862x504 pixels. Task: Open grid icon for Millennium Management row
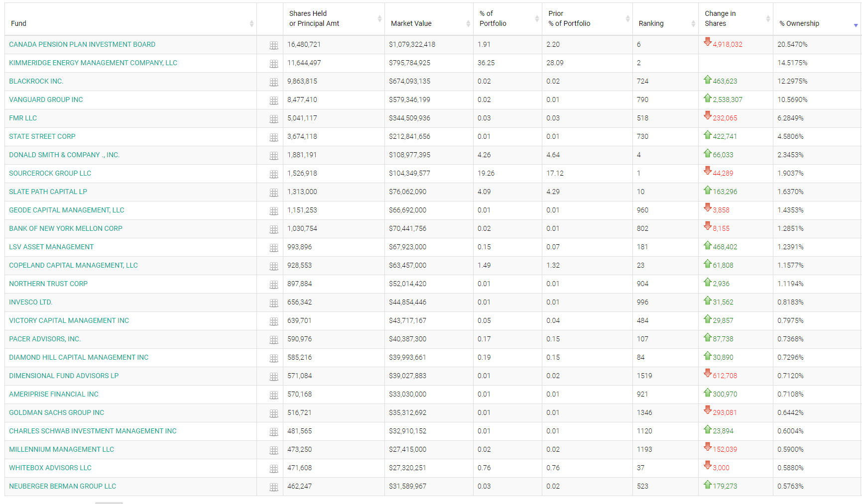tap(274, 450)
